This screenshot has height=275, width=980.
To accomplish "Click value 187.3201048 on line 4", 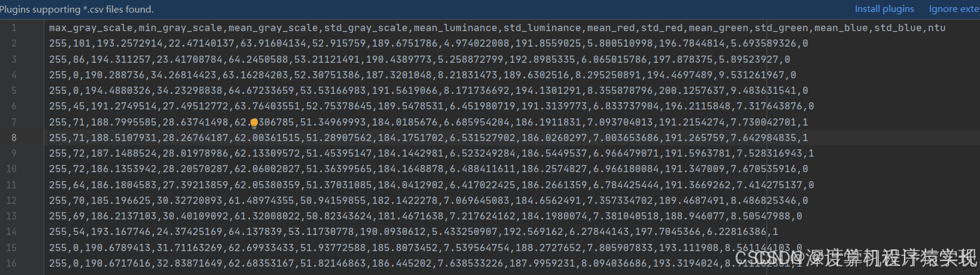I will click(x=399, y=75).
